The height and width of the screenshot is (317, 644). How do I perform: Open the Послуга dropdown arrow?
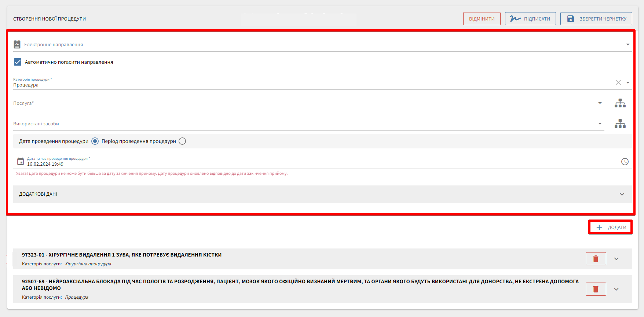click(600, 103)
